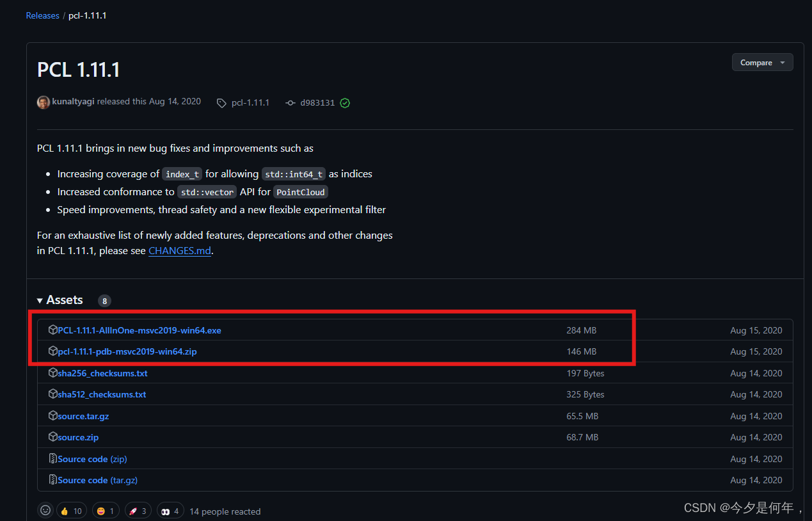Image resolution: width=812 pixels, height=521 pixels.
Task: Click the 146 MB size text
Action: [x=581, y=351]
